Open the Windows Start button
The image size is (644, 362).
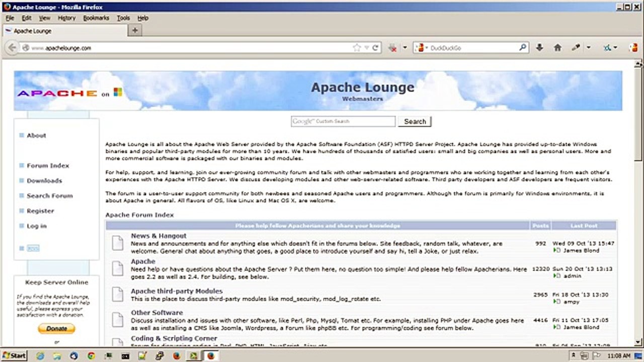[14, 355]
